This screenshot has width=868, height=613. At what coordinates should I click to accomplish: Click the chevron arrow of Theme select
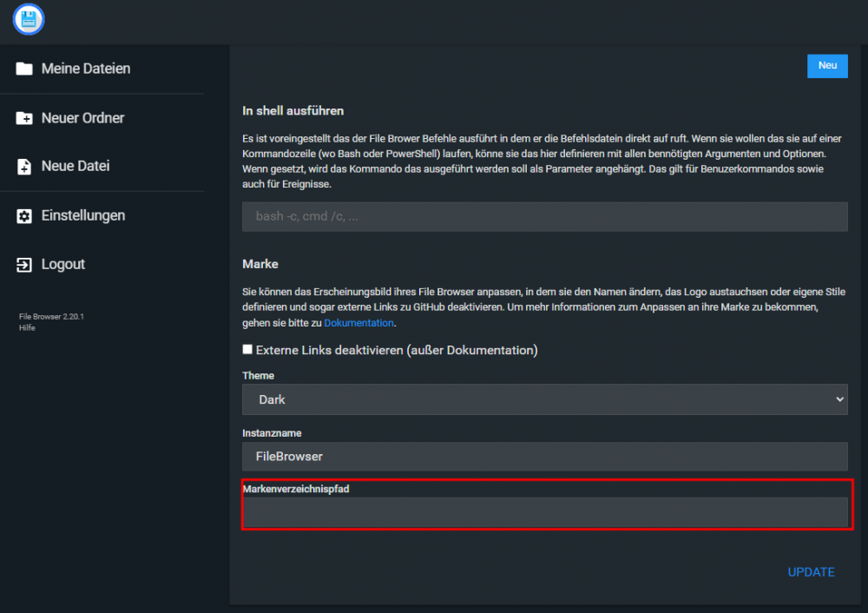[839, 399]
